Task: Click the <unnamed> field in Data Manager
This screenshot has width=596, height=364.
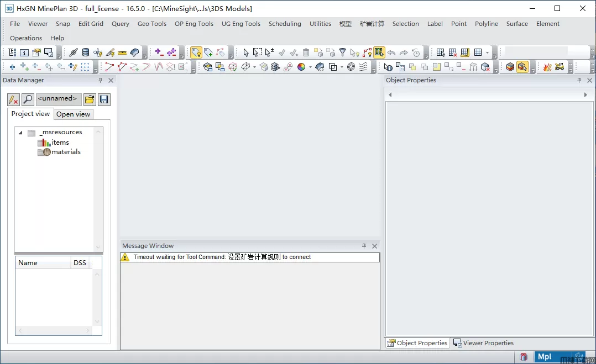Action: coord(58,99)
